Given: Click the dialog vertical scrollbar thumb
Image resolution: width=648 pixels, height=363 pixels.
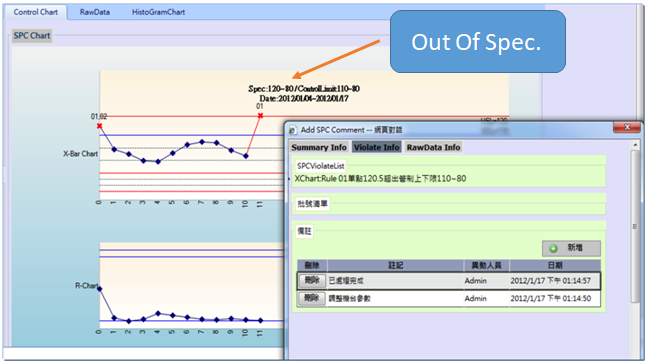Looking at the screenshot, I should 635,226.
